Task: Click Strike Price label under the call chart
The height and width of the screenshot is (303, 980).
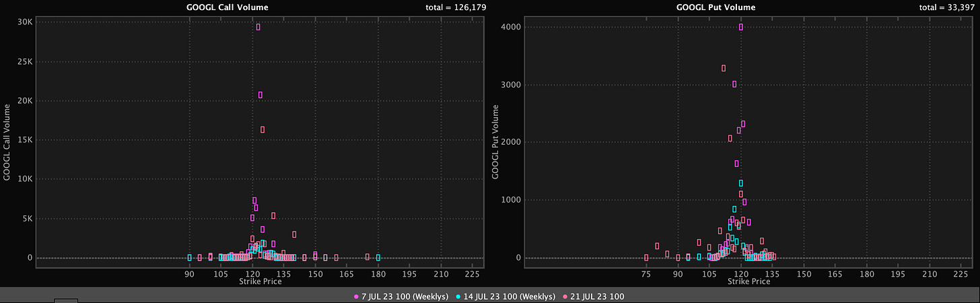Action: 260,281
